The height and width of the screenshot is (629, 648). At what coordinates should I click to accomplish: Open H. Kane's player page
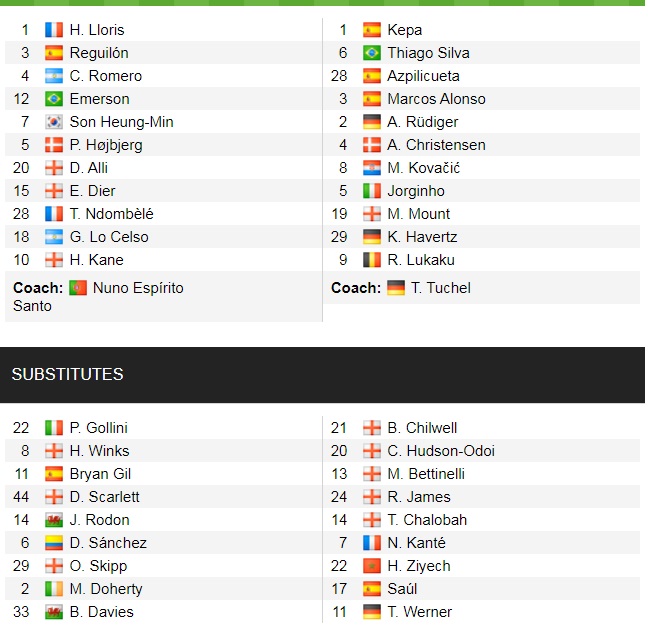click(x=96, y=260)
